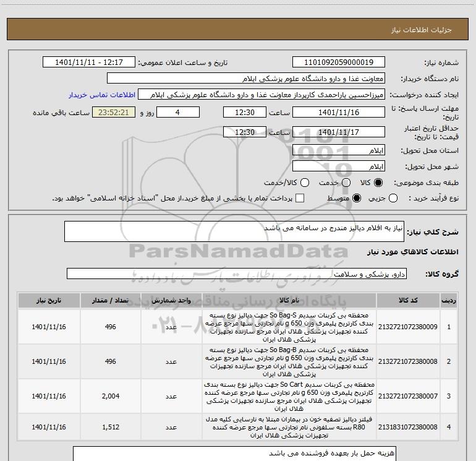Click unit عدد in row 2
This screenshot has width=476, height=461.
click(x=171, y=361)
